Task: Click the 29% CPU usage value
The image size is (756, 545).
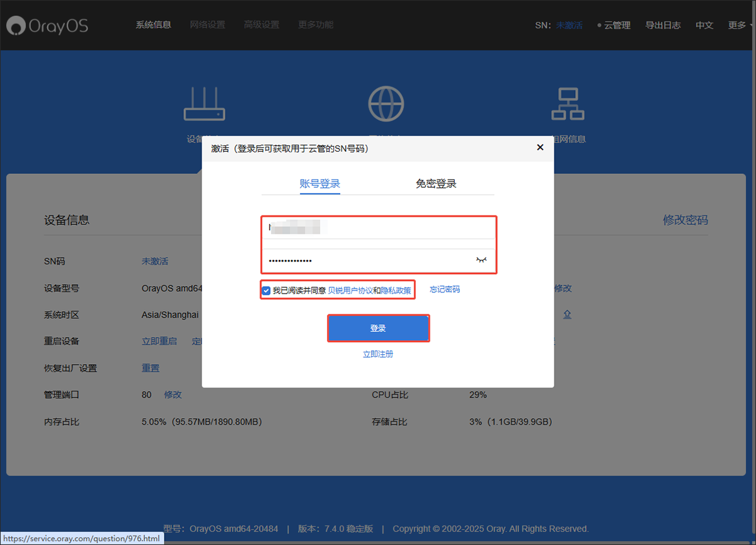Action: point(478,394)
